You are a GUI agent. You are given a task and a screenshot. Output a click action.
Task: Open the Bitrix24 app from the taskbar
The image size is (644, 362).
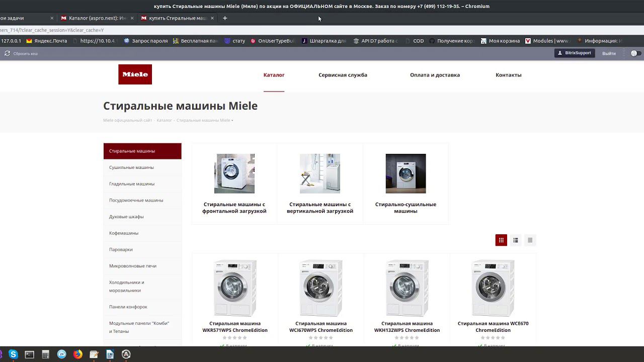click(62, 354)
